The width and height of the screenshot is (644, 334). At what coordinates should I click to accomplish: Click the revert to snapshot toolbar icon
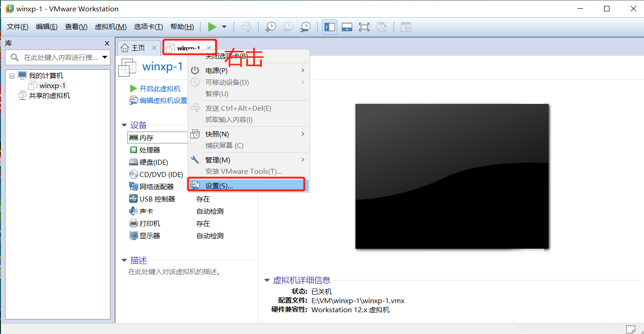[x=288, y=27]
